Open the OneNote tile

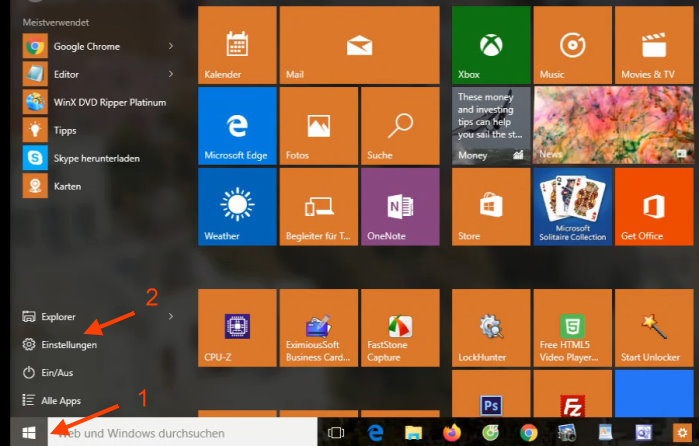(399, 207)
